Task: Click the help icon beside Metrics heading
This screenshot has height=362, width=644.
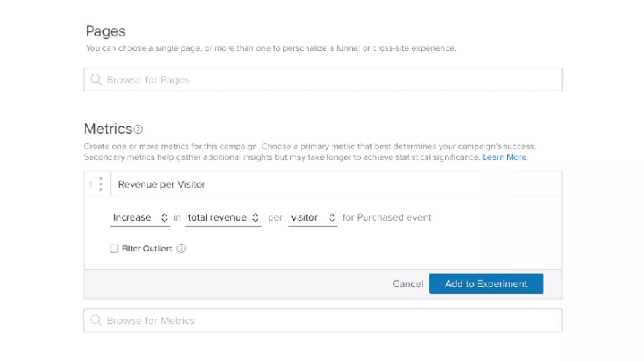Action: pyautogui.click(x=138, y=129)
